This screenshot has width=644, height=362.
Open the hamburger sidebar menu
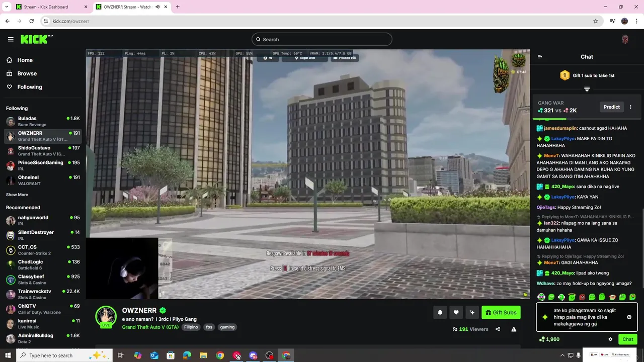[11, 39]
